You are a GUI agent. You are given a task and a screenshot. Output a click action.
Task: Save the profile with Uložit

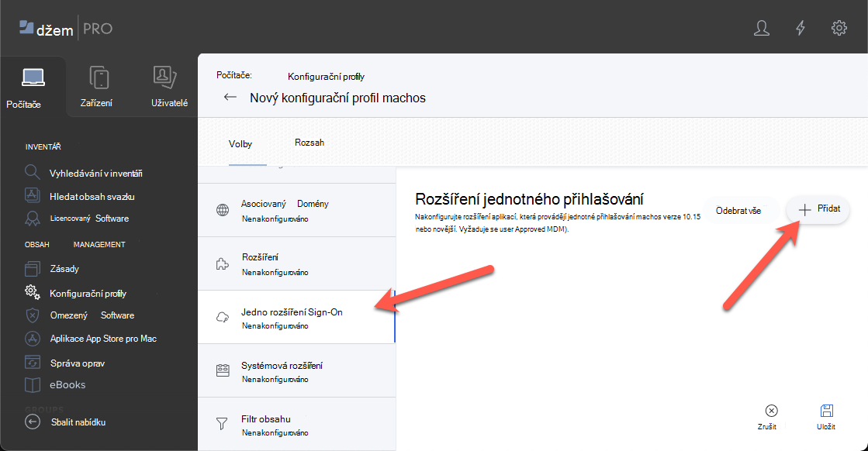click(826, 416)
